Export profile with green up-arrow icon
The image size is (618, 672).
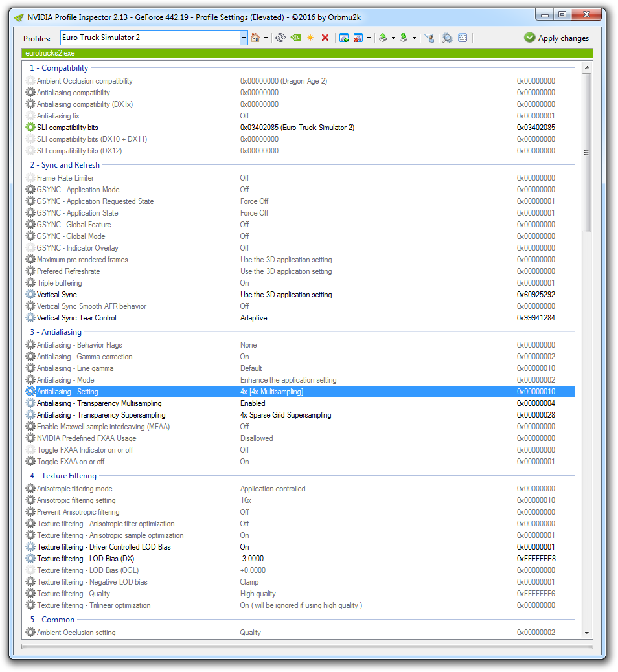(383, 38)
